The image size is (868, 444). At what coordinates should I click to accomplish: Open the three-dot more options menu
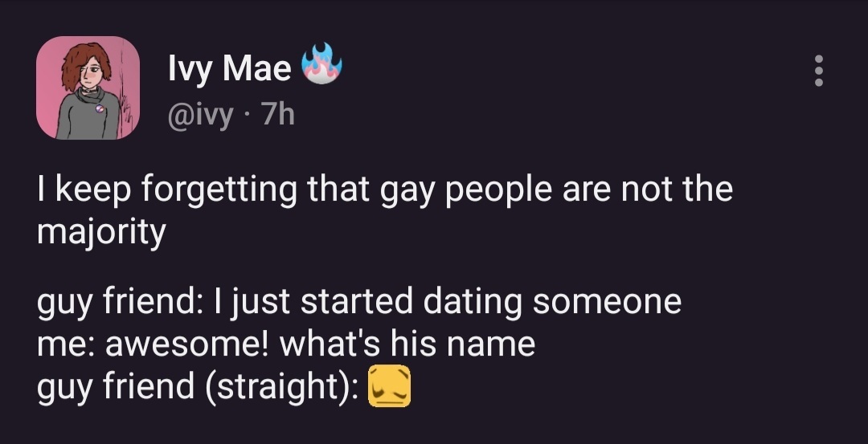click(819, 71)
